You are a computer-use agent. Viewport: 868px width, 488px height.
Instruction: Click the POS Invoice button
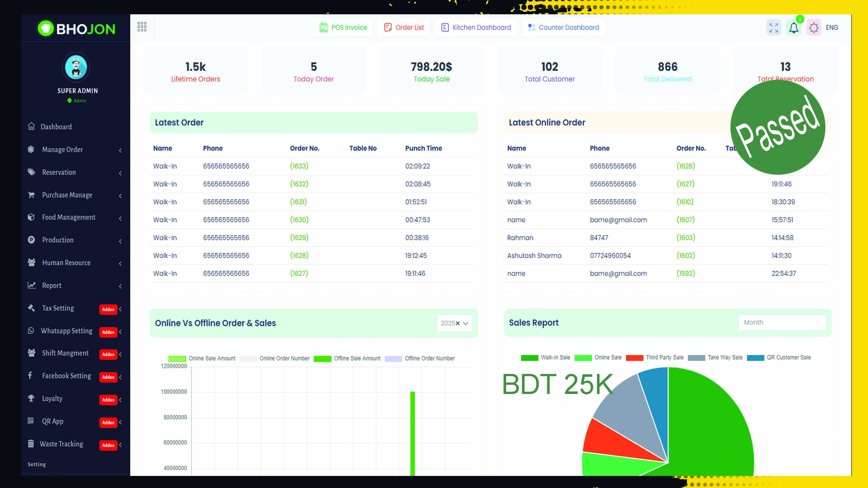pos(343,28)
